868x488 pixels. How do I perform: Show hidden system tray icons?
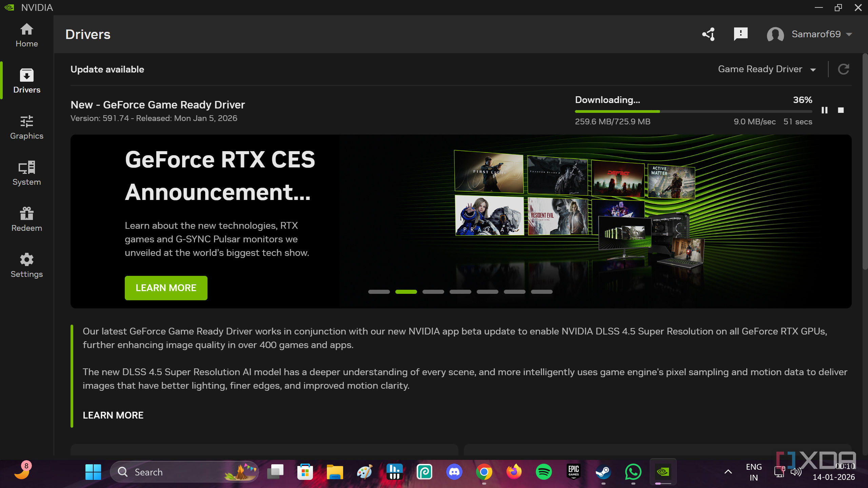728,472
